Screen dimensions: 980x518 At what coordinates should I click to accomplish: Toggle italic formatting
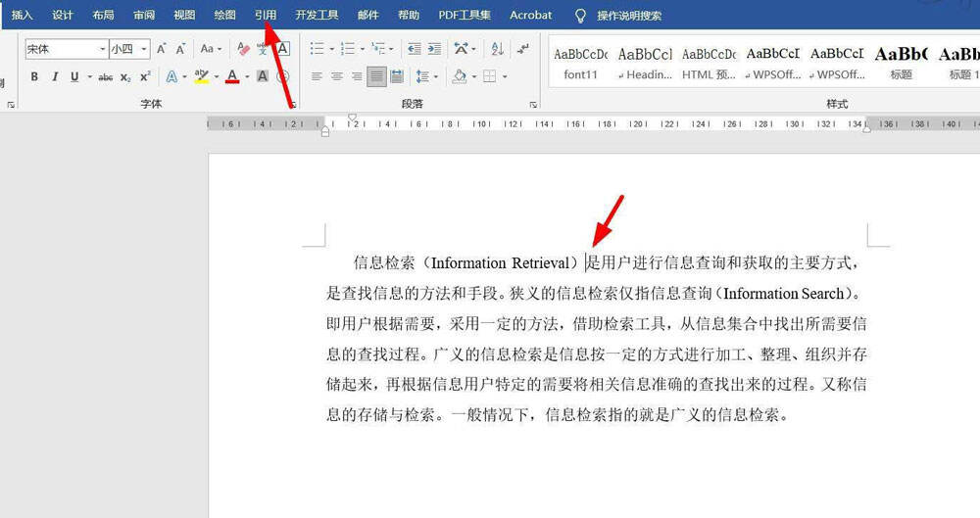[55, 76]
